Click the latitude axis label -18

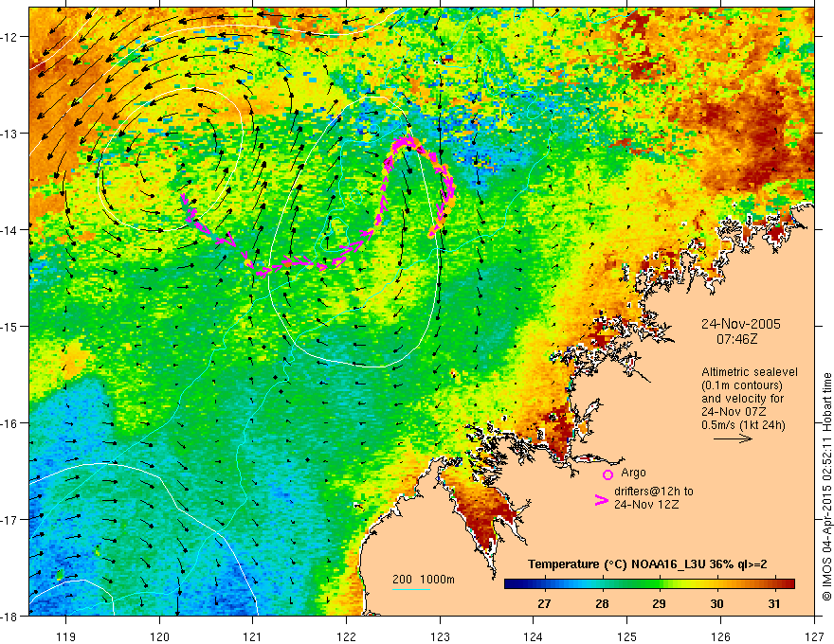pos(9,616)
